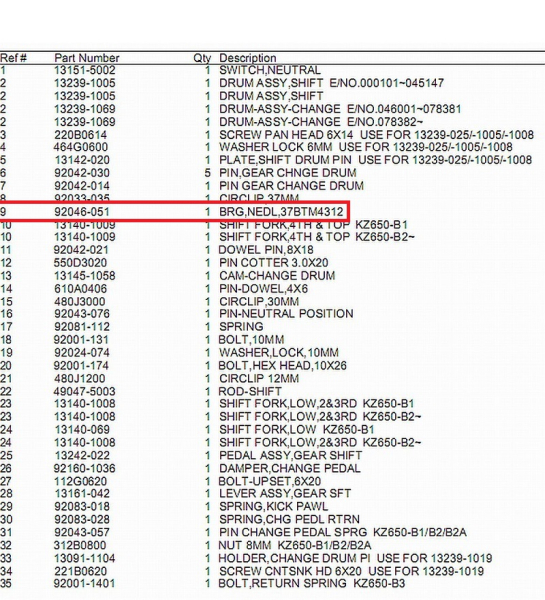Image resolution: width=545 pixels, height=600 pixels.
Task: Click the Part Number column header
Action: [x=87, y=58]
